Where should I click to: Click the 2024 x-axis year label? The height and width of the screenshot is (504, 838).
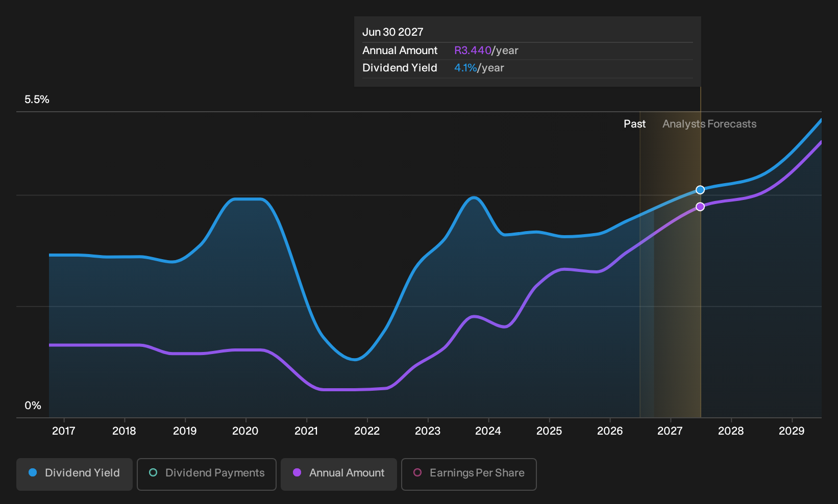488,431
